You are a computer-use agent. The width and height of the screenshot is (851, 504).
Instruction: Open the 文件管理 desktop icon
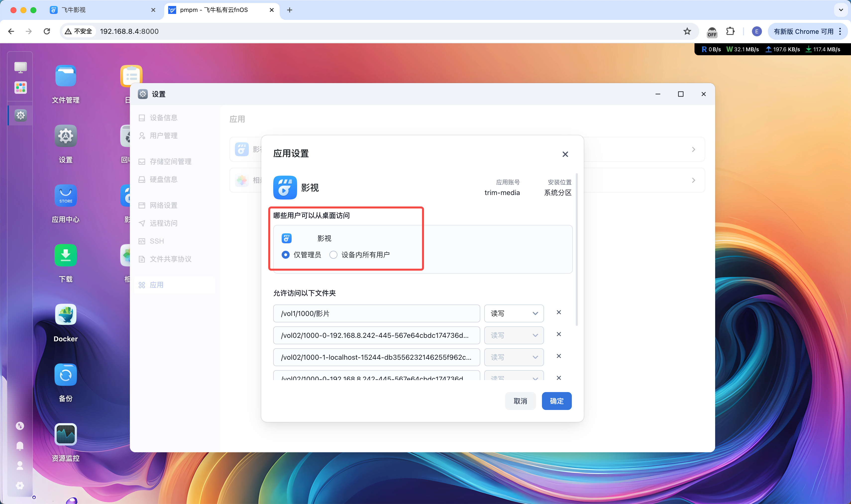tap(65, 76)
